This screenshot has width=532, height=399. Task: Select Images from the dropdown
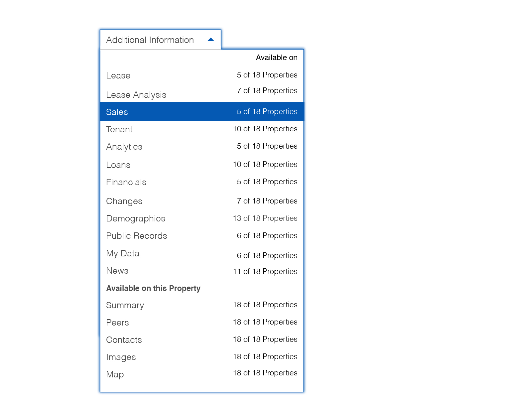[x=121, y=357]
